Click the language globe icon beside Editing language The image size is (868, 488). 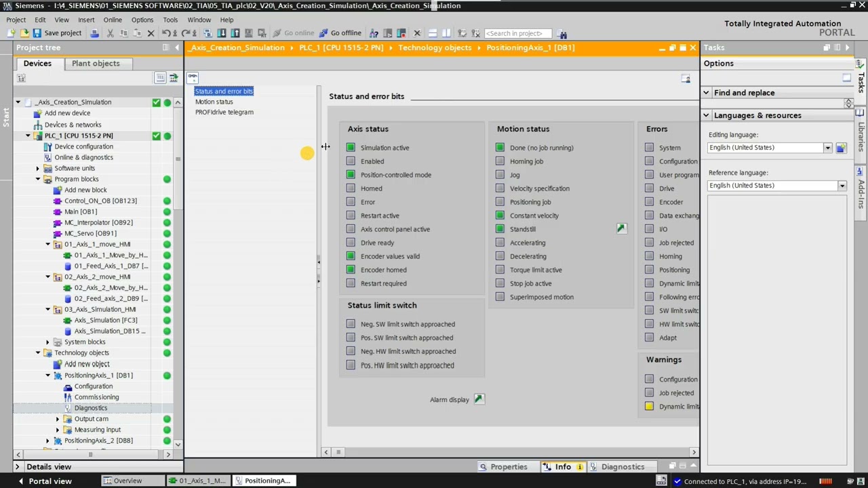point(841,148)
